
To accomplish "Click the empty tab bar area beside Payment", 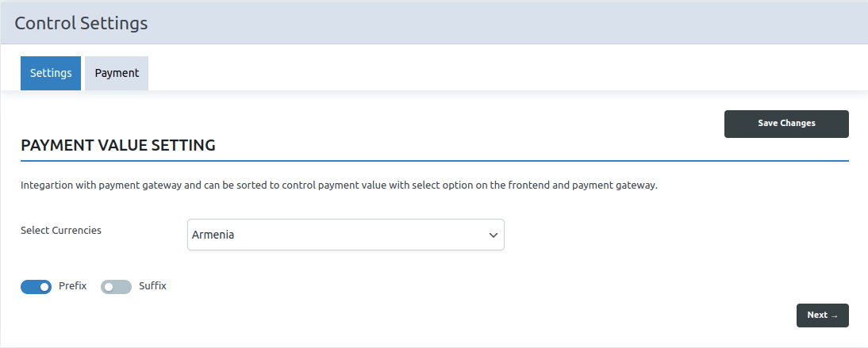I will click(476, 73).
